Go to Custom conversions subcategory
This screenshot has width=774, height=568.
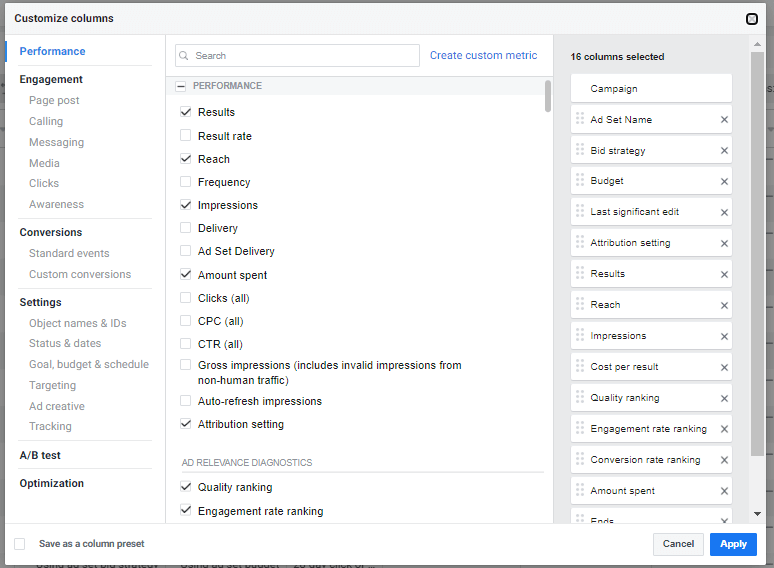click(x=80, y=274)
